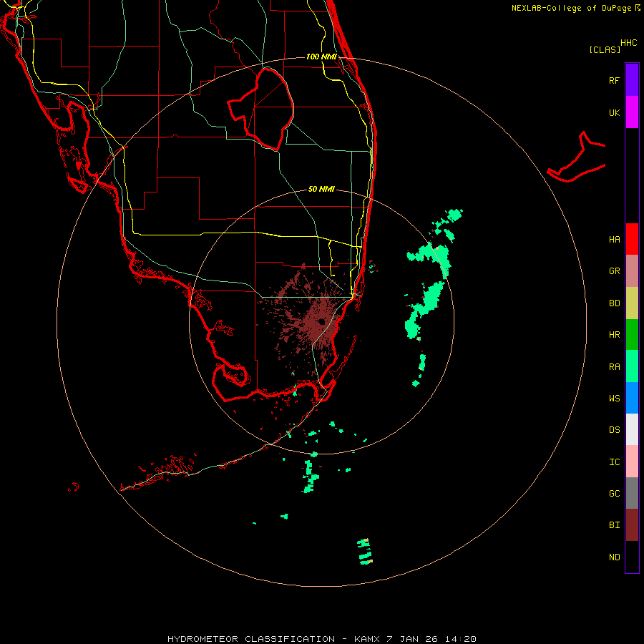Click the 'RF' legend label

pos(614,80)
